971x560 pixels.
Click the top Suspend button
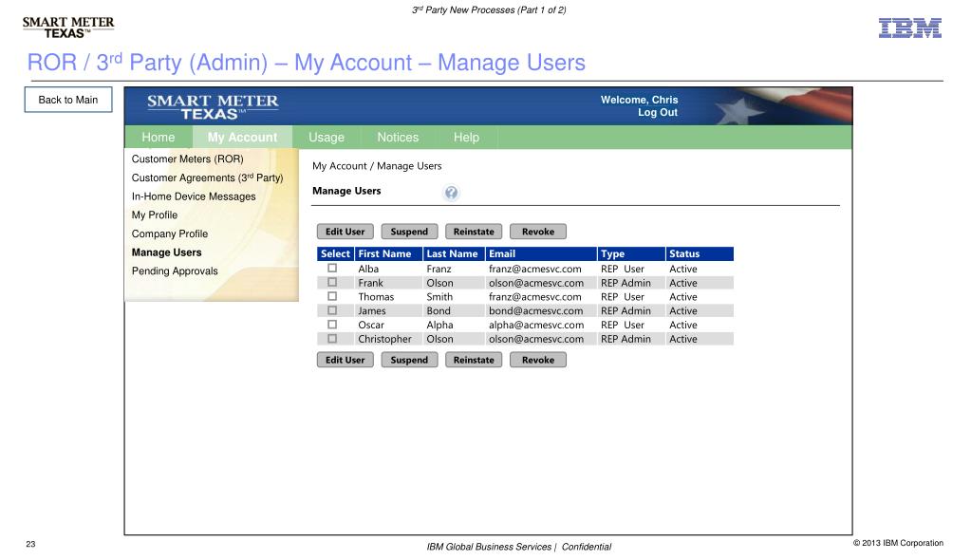409,232
